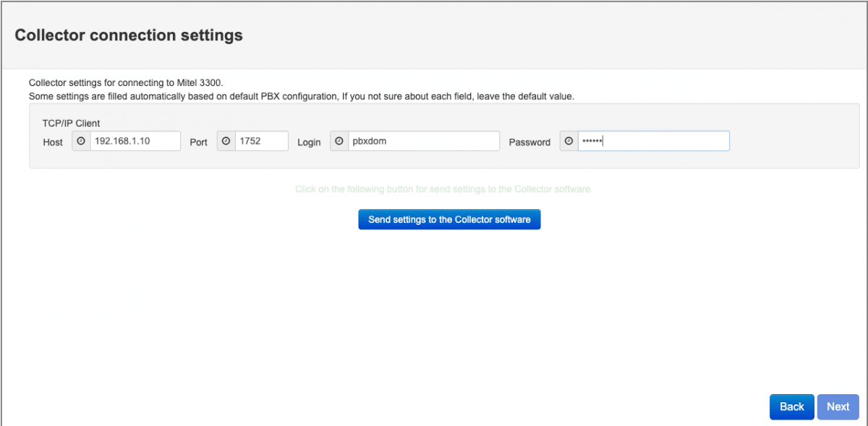Image resolution: width=868 pixels, height=426 pixels.
Task: Click the faded hint above Send button
Action: [443, 189]
